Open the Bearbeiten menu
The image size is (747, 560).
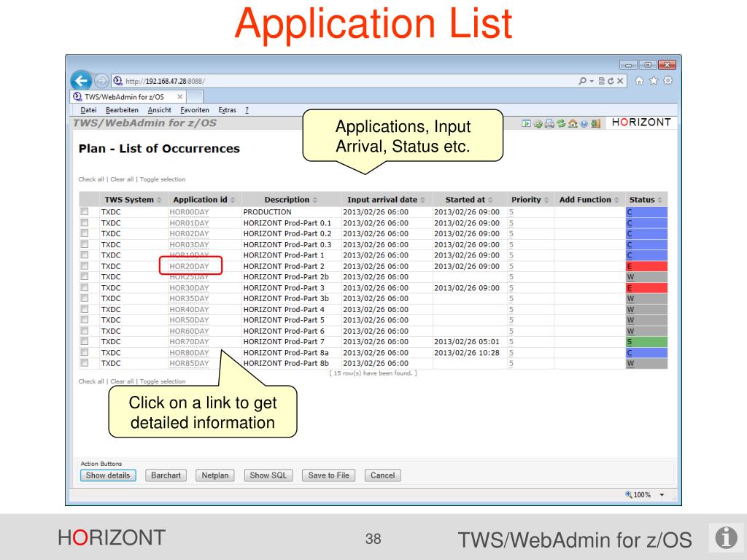coord(122,110)
